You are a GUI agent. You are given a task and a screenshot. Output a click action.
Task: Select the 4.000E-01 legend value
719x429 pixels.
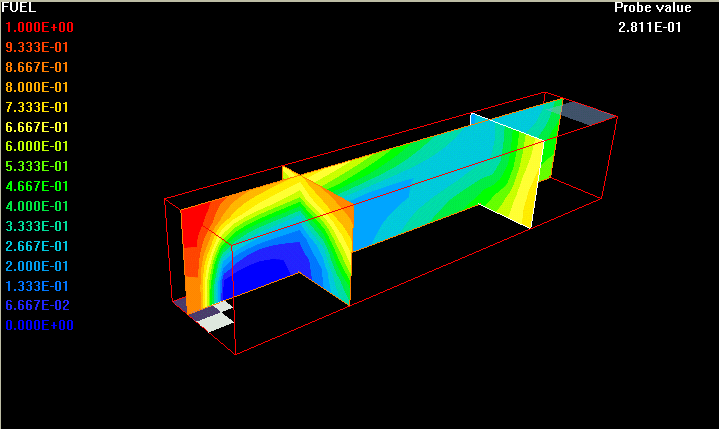[39, 206]
